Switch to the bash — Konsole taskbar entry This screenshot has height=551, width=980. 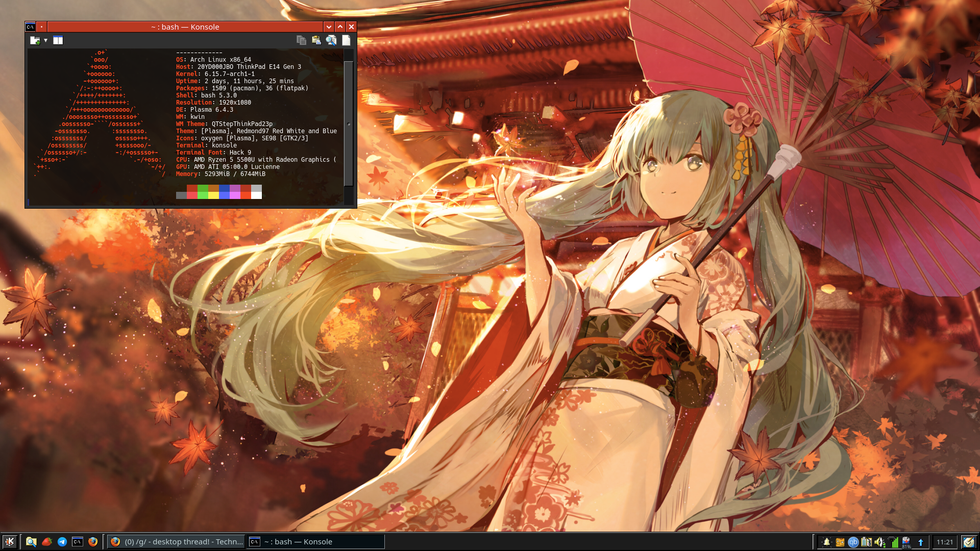(315, 542)
